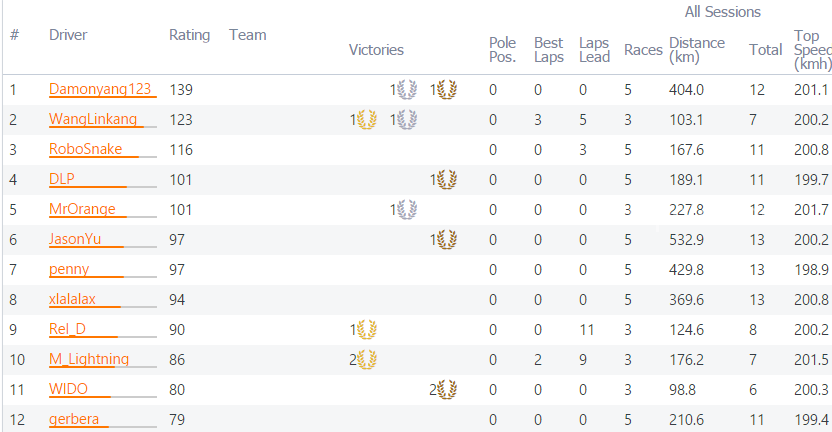832x432 pixels.
Task: Click Damonyang123's silver laurel trophy icon
Action: (407, 90)
